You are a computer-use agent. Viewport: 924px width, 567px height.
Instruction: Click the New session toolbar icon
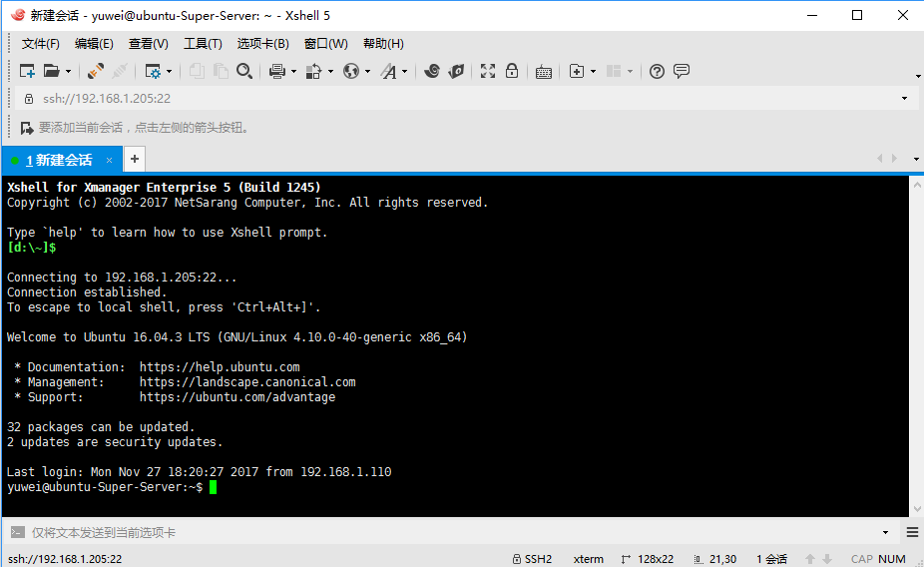[x=27, y=71]
